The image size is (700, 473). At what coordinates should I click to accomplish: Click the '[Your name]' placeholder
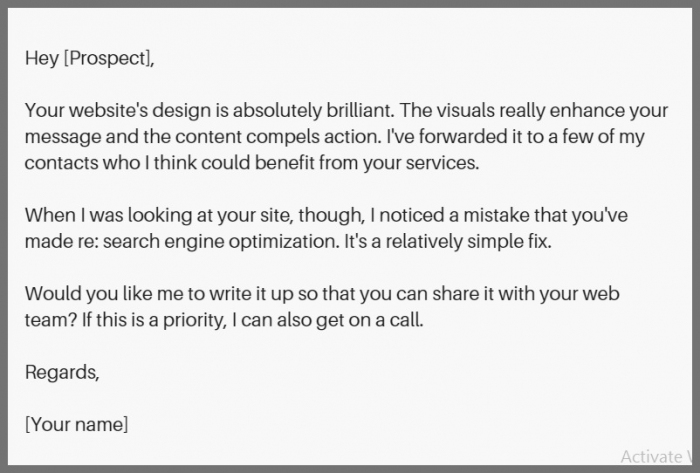tap(77, 424)
